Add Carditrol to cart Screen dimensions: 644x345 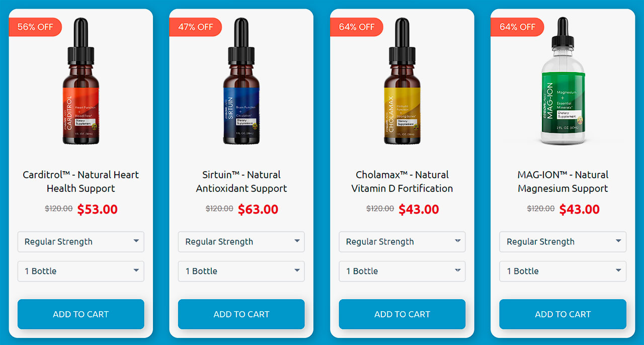pyautogui.click(x=81, y=314)
